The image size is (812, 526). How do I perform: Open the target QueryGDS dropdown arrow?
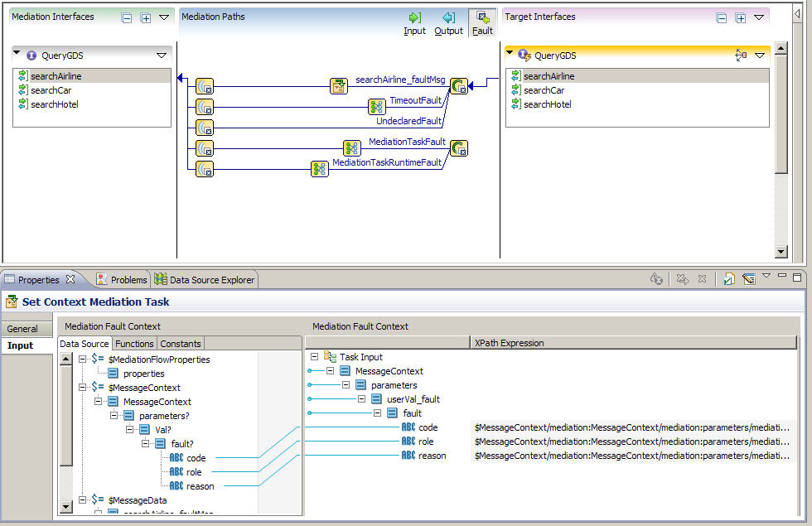coord(760,55)
